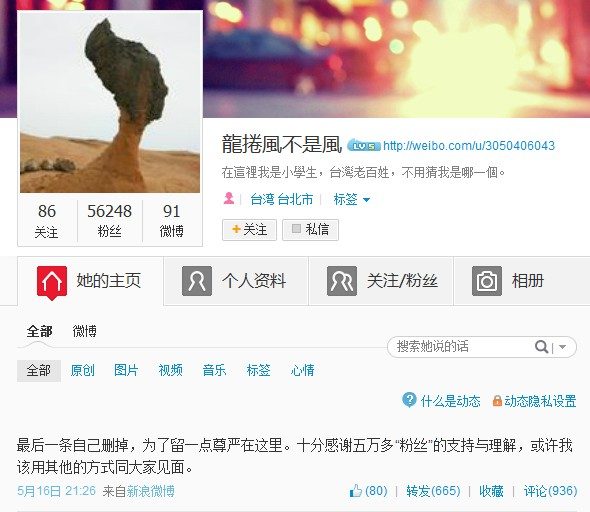Open 动态隐私设置 lock icon

coord(497,401)
